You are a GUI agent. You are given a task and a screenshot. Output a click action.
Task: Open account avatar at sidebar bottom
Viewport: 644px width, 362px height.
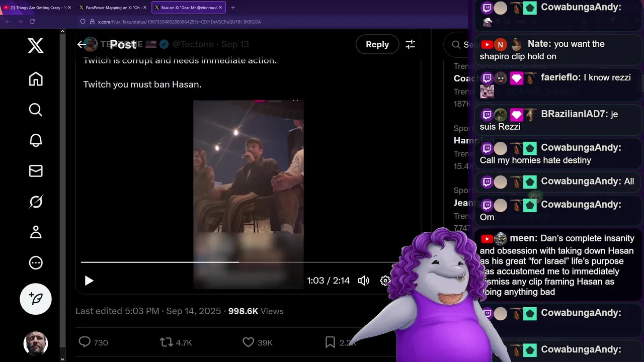tap(35, 344)
